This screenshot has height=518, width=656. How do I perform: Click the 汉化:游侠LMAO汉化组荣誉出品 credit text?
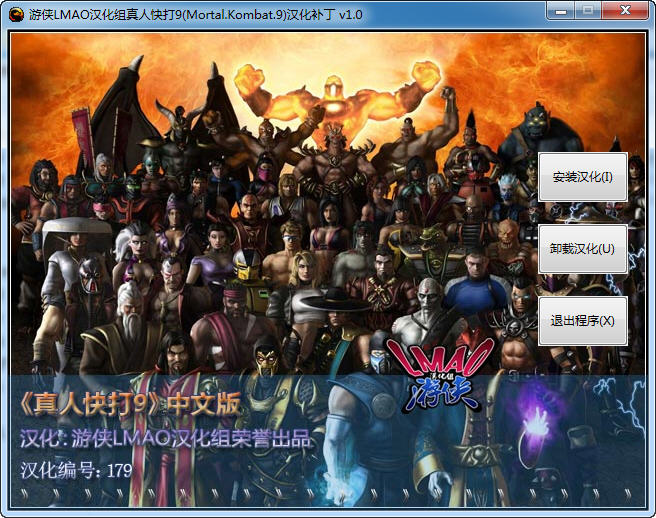[x=165, y=439]
